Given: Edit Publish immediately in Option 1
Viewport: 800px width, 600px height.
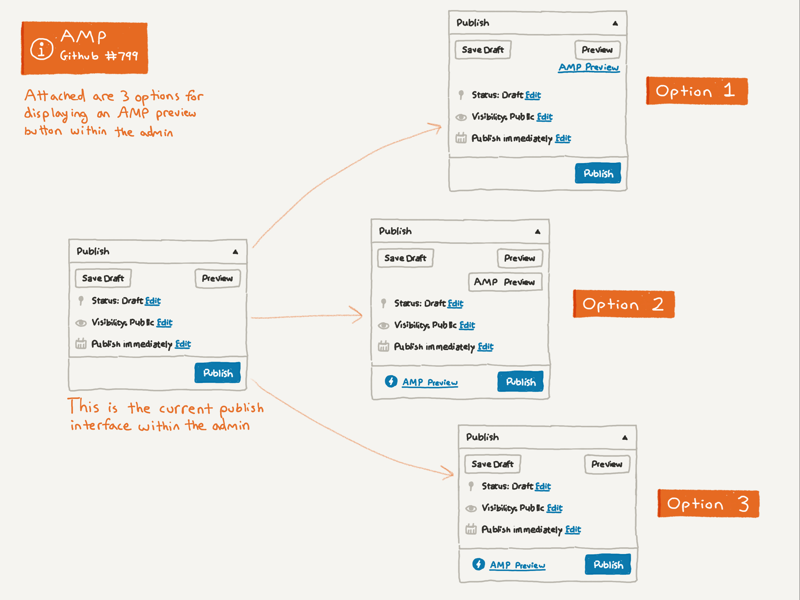Looking at the screenshot, I should coord(563,138).
